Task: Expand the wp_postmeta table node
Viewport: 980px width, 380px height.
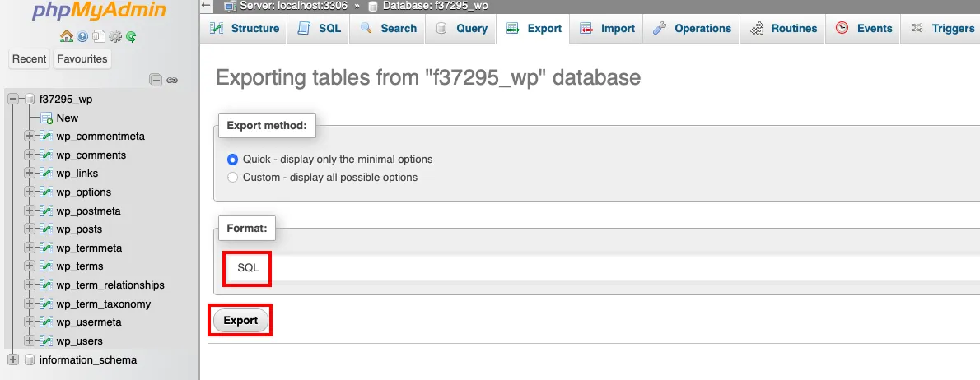Action: pyautogui.click(x=29, y=211)
